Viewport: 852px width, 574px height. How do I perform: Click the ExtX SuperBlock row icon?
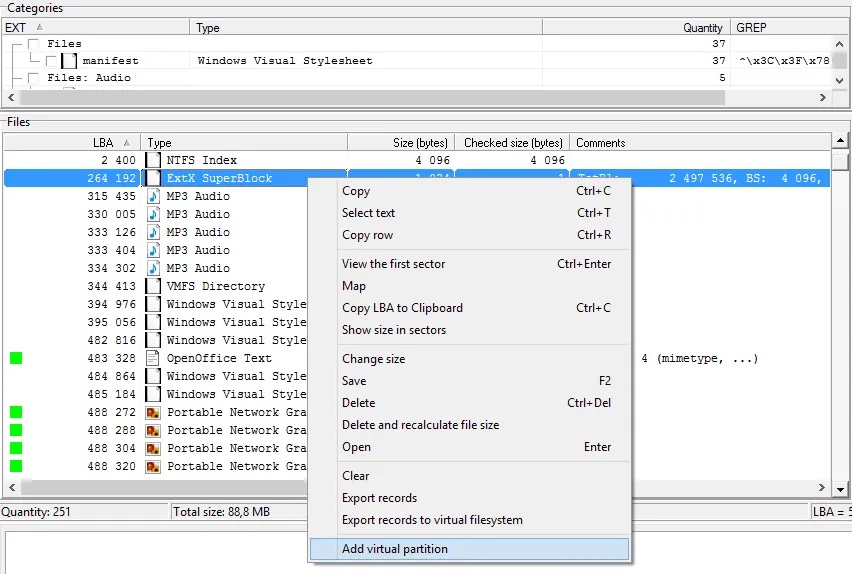coord(153,178)
